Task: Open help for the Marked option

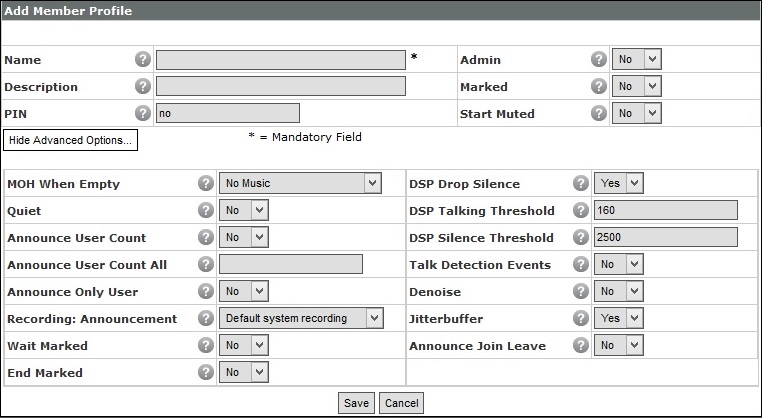Action: [x=599, y=87]
